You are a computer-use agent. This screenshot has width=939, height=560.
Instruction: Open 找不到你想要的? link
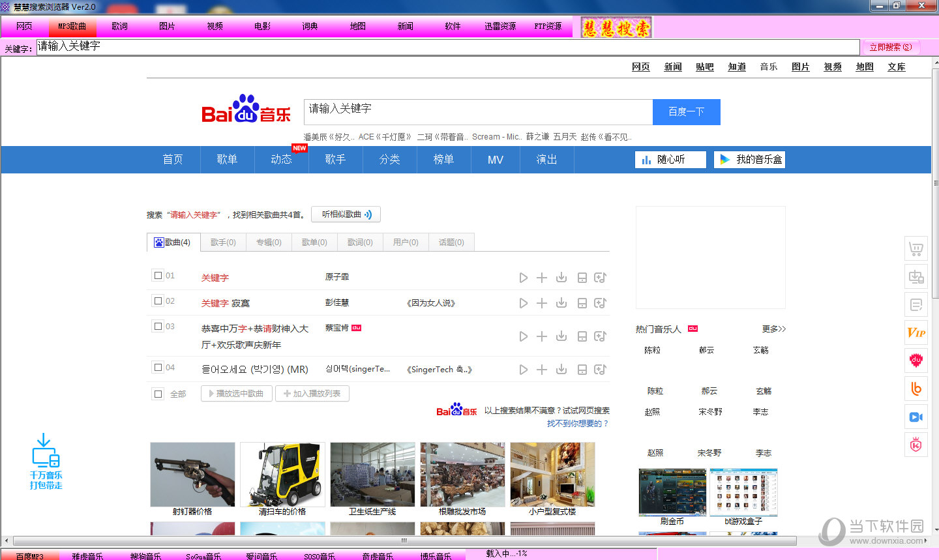point(578,424)
